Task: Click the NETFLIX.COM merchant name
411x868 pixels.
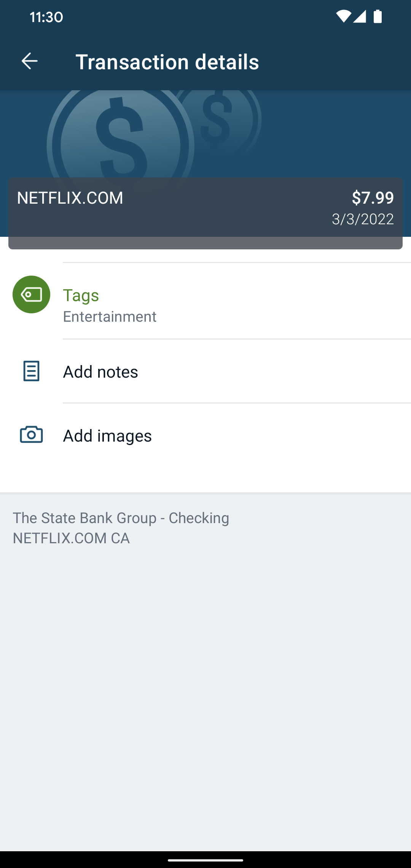Action: click(x=70, y=198)
